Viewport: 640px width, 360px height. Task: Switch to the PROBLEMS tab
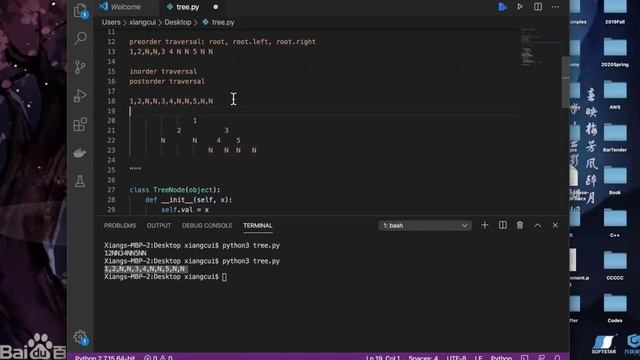[120, 226]
